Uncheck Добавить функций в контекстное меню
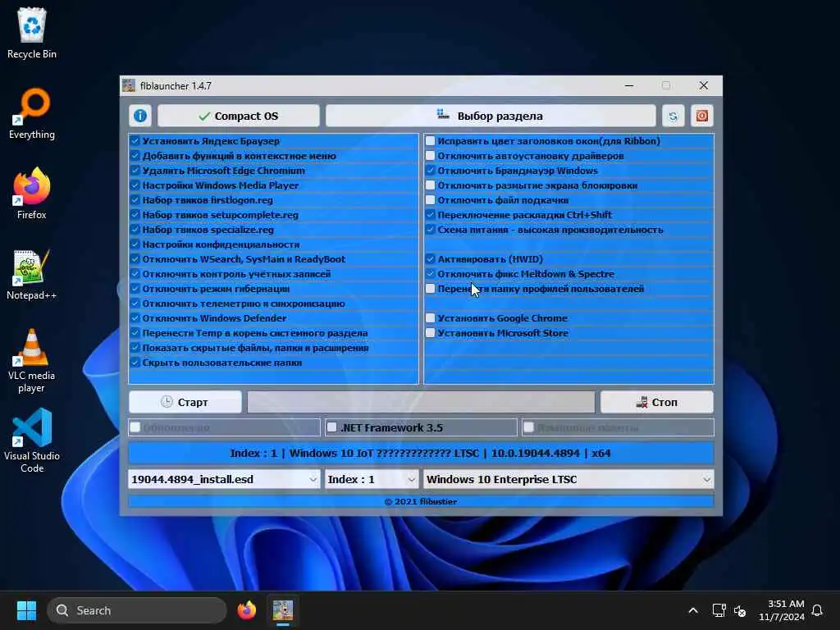Screen dimensions: 840x630 tap(135, 156)
